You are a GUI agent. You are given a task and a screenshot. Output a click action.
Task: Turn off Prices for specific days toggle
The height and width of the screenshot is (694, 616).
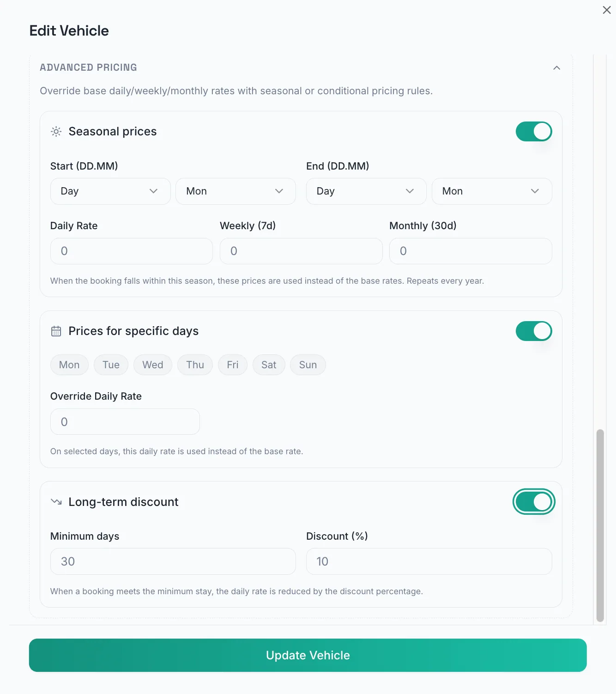point(534,331)
